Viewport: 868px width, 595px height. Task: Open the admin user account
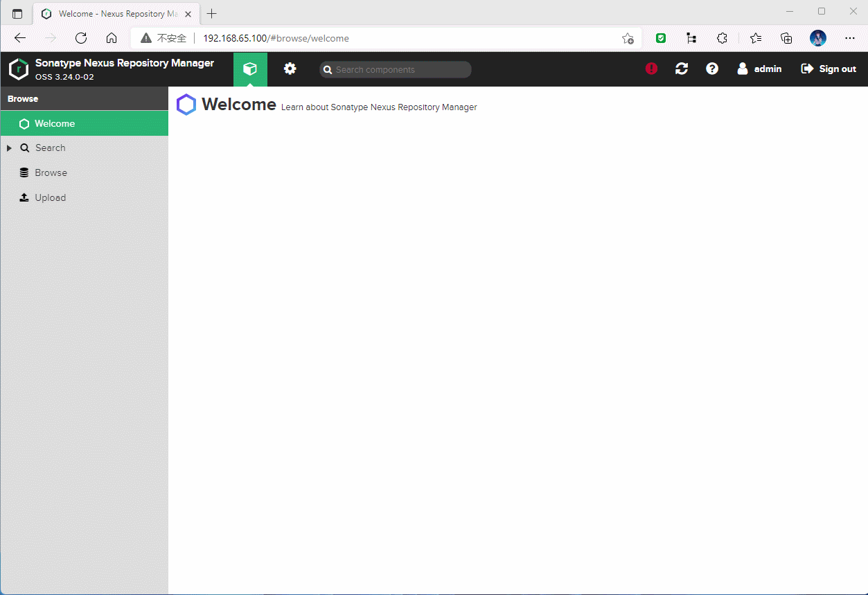(x=759, y=69)
